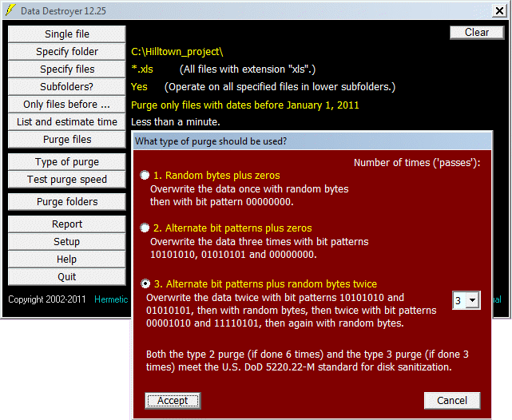This screenshot has height=420, width=512.
Task: Click the 'Purge only files with dates before January 1, 2011' text
Action: tap(245, 105)
